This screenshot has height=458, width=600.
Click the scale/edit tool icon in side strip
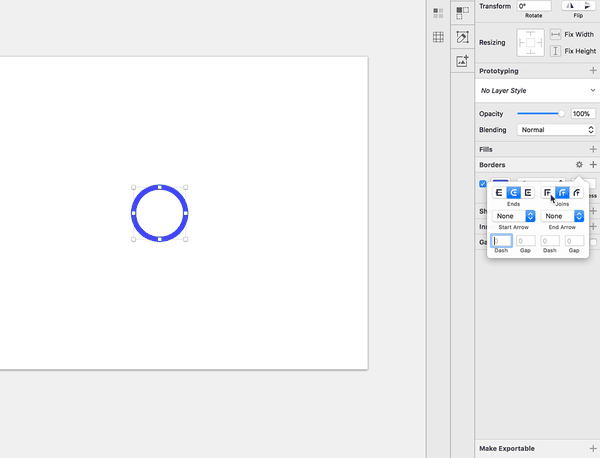[463, 37]
